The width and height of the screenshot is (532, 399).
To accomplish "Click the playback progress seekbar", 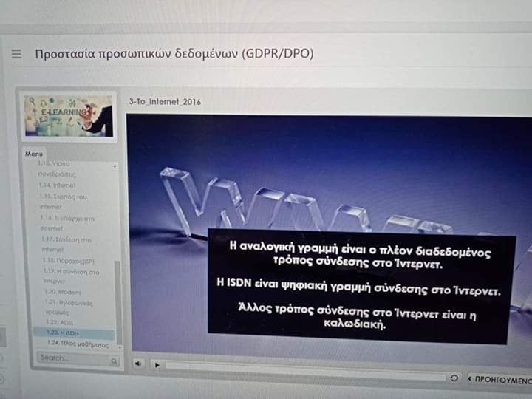I will (x=305, y=370).
